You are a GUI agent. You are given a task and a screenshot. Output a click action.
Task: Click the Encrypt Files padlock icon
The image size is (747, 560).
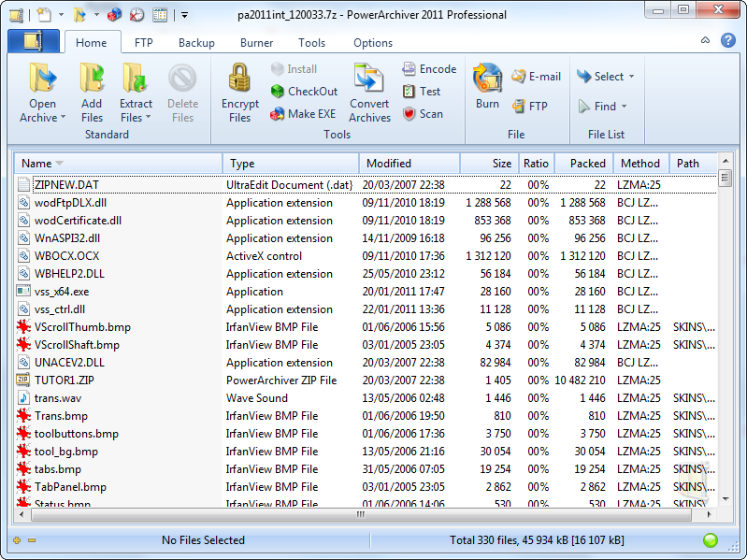click(239, 78)
